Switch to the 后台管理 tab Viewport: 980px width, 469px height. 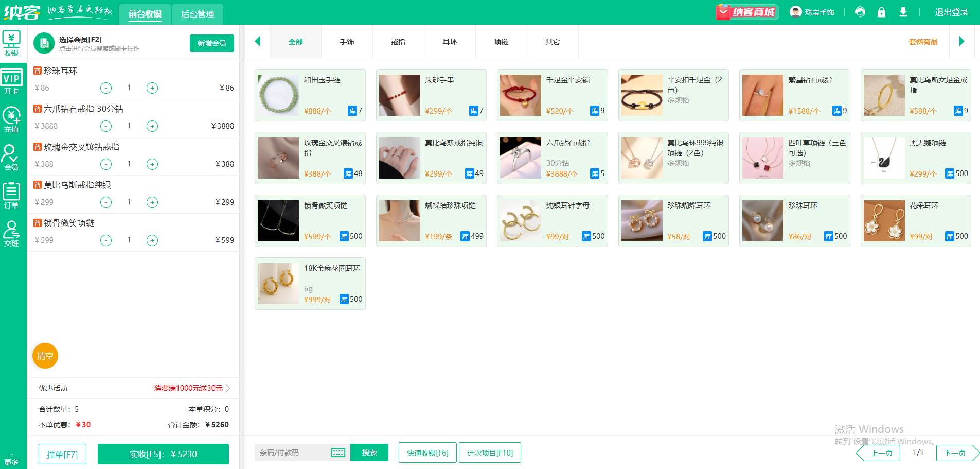(x=198, y=14)
